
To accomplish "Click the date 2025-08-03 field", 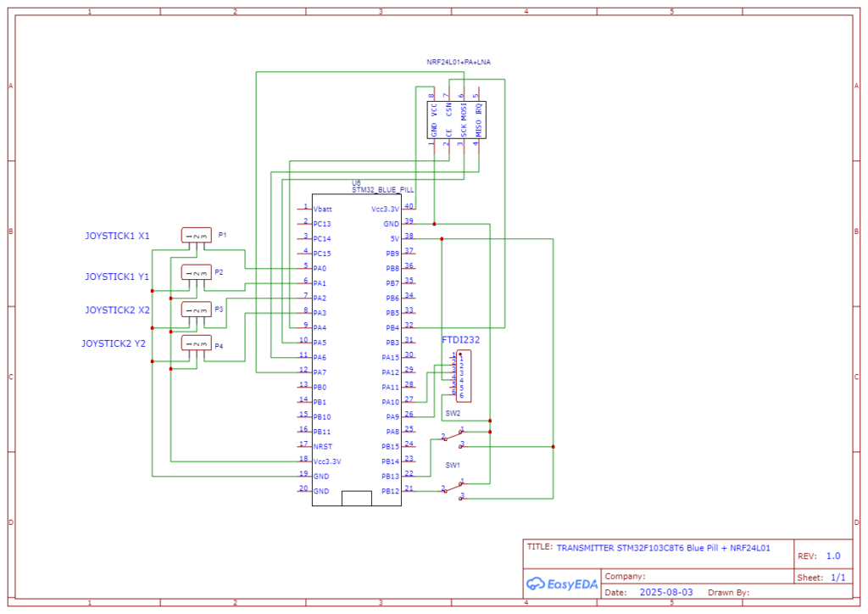I will 666,593.
